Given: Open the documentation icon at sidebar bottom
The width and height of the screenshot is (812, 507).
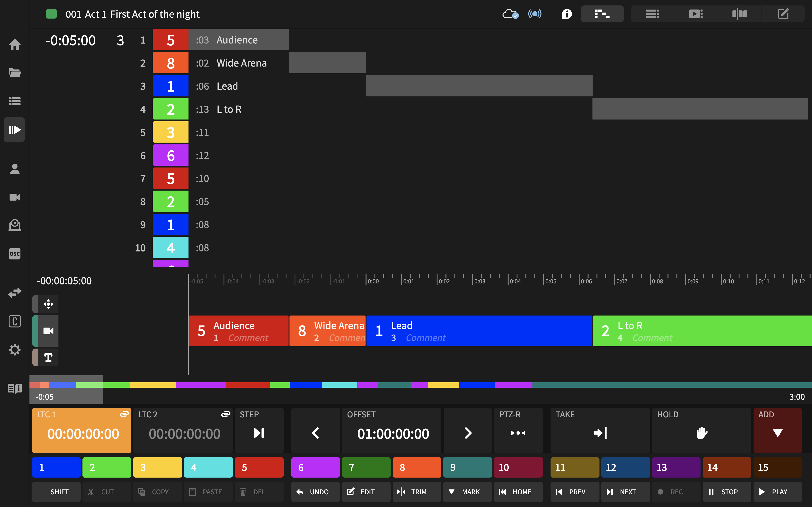Looking at the screenshot, I should (x=15, y=388).
